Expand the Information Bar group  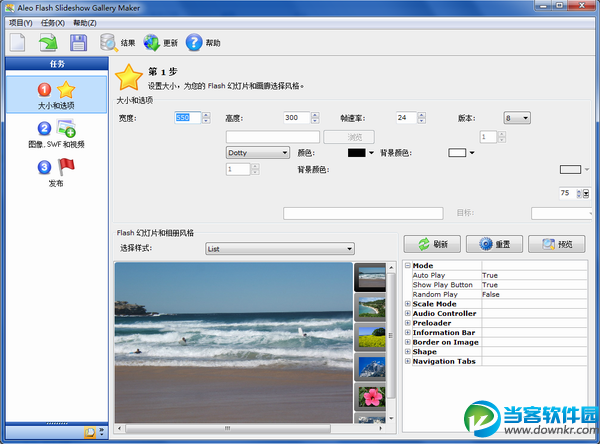pos(408,332)
